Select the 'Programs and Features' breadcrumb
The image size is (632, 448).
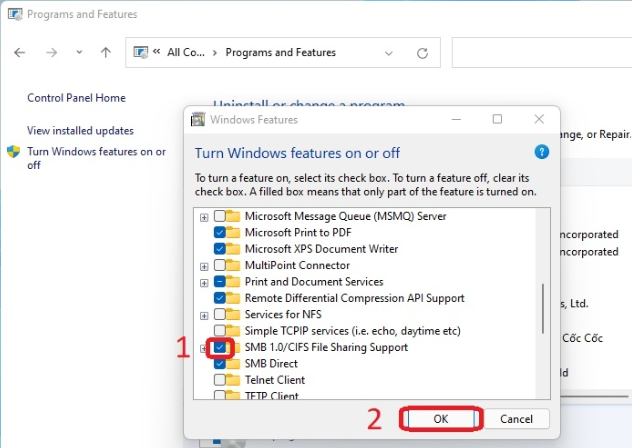point(281,52)
